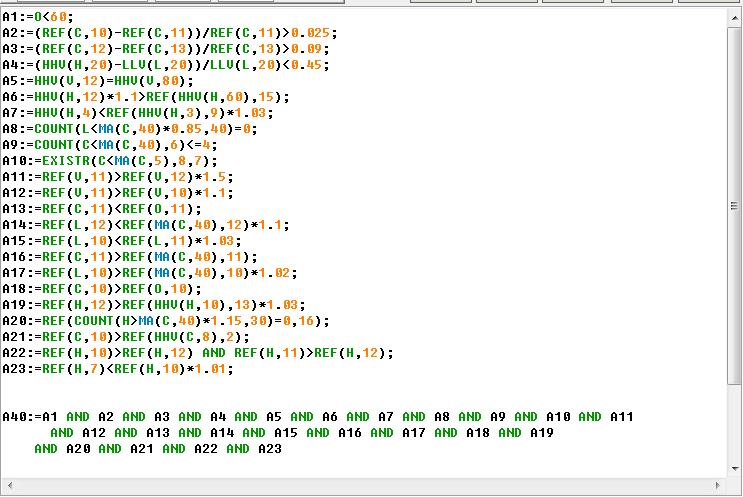Click the A10 line with EXISTR

pyautogui.click(x=110, y=161)
